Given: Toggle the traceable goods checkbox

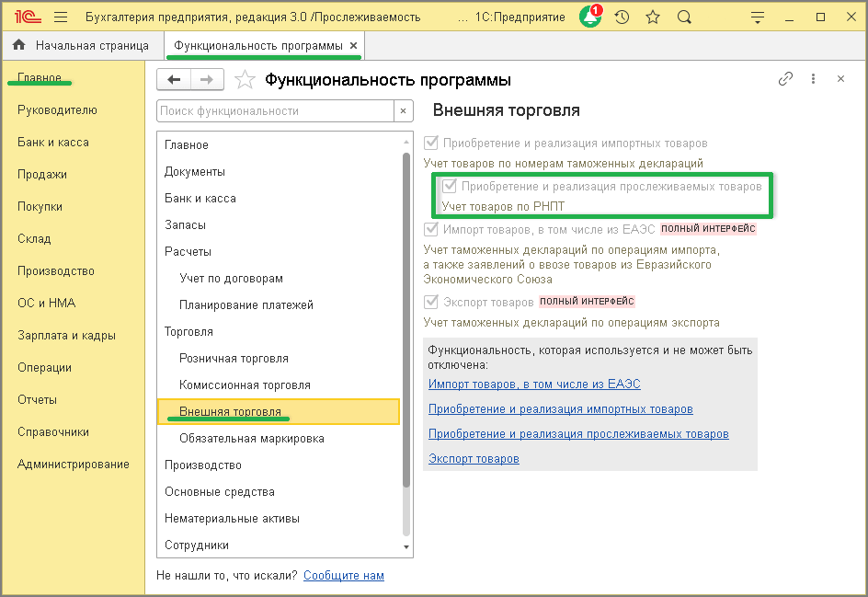Looking at the screenshot, I should 449,186.
